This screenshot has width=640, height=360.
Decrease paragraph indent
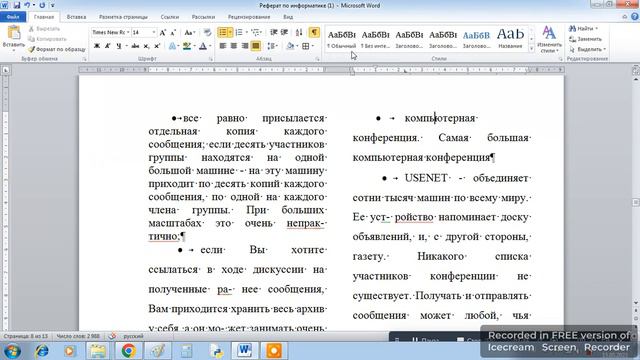[x=273, y=32]
